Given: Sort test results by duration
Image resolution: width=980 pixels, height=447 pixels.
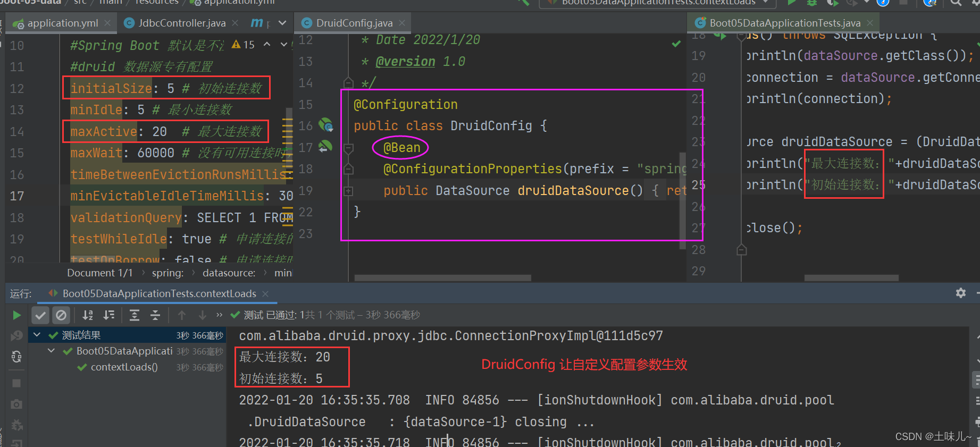Looking at the screenshot, I should [x=109, y=315].
